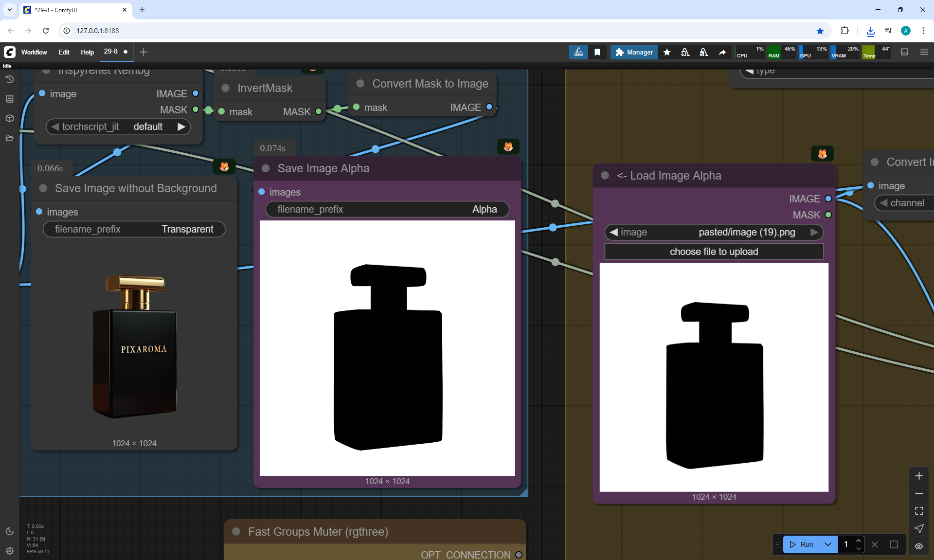Open the Manager button

coord(634,52)
